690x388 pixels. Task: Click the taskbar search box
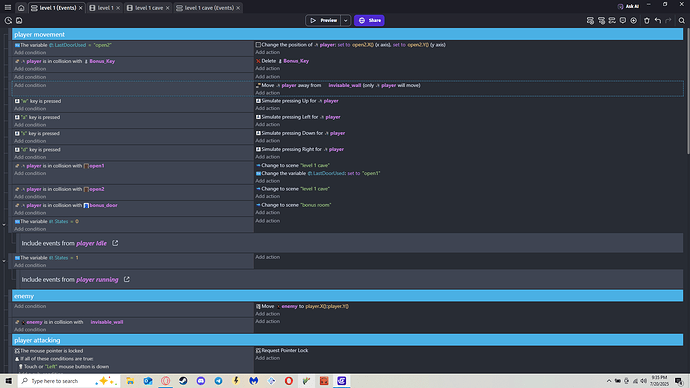tap(69, 381)
